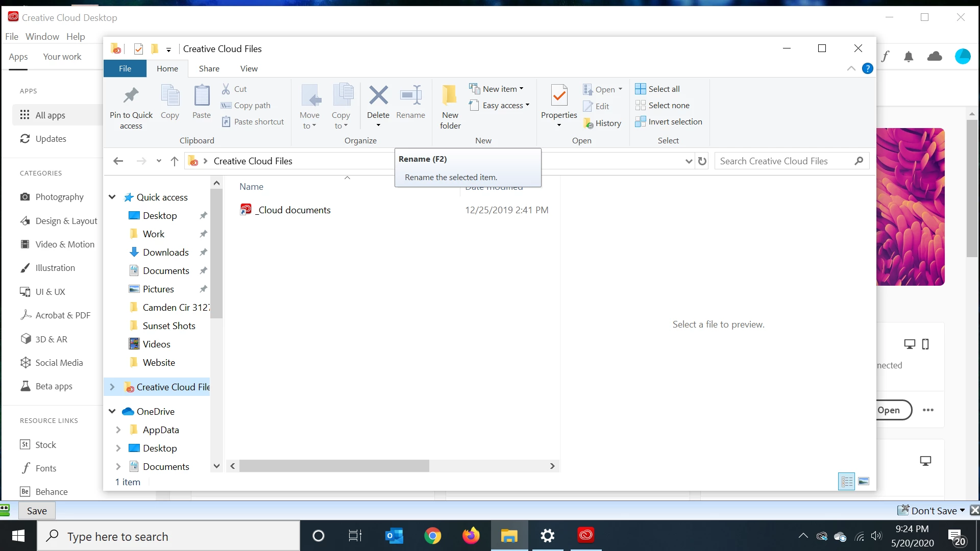Collapse the OneDrive tree node

point(112,411)
